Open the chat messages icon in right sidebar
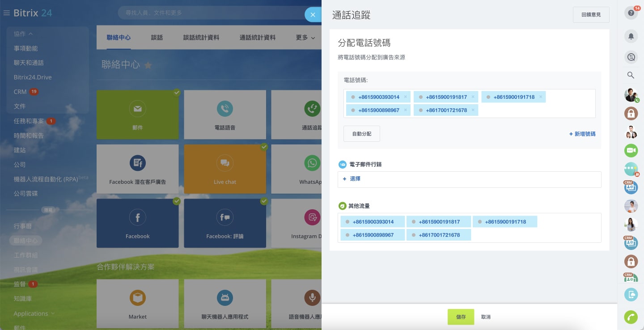This screenshot has height=330, width=644. 631,57
